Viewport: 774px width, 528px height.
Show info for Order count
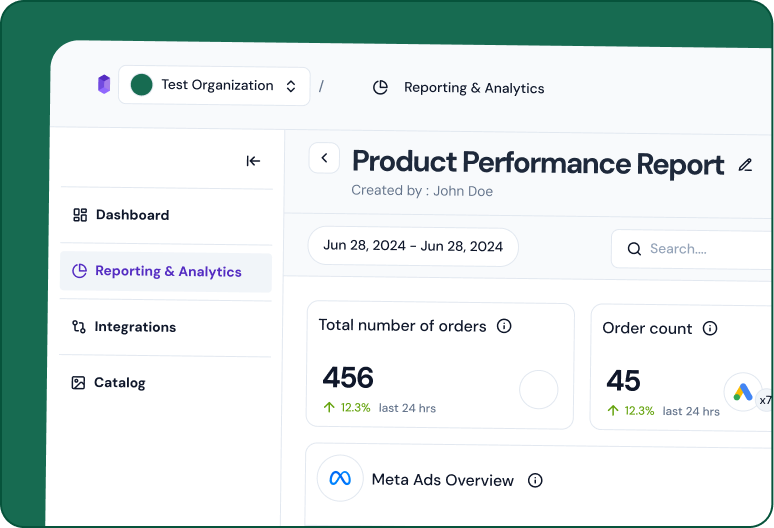[710, 328]
